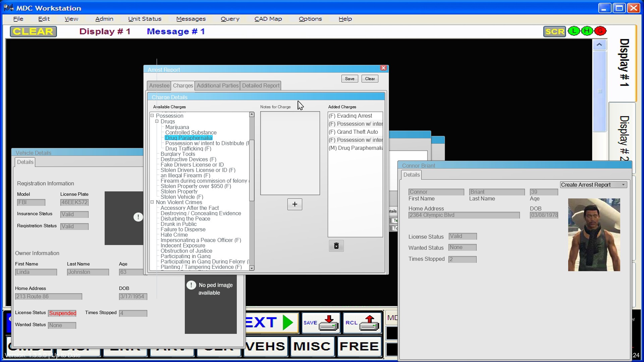Click the green L indicator
Screen dimensions: 644x362
[x=574, y=31]
